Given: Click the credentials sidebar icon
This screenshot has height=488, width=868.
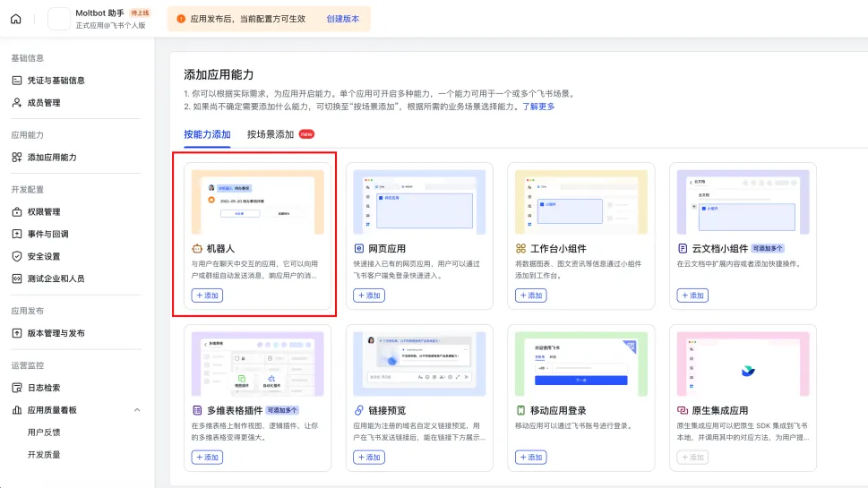Looking at the screenshot, I should (17, 81).
